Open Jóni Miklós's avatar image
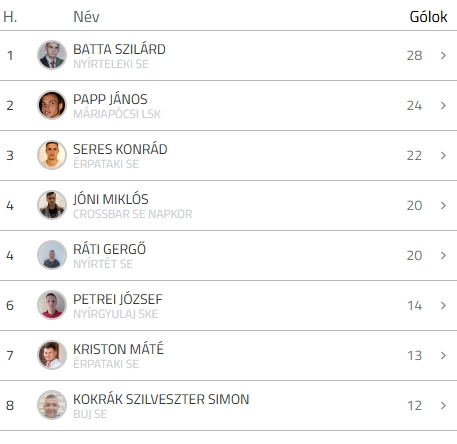457x444 pixels. tap(52, 205)
